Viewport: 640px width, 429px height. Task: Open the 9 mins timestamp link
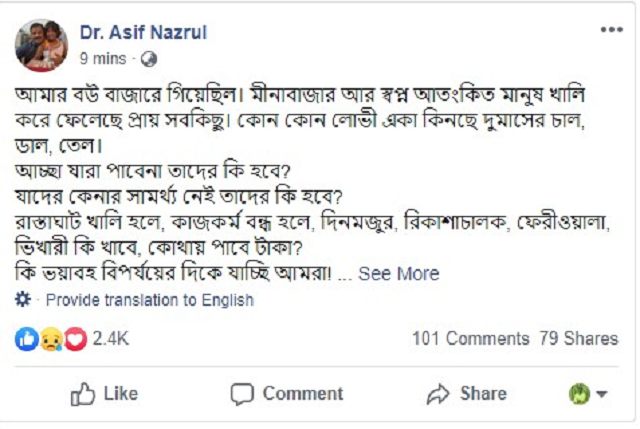tap(103, 59)
